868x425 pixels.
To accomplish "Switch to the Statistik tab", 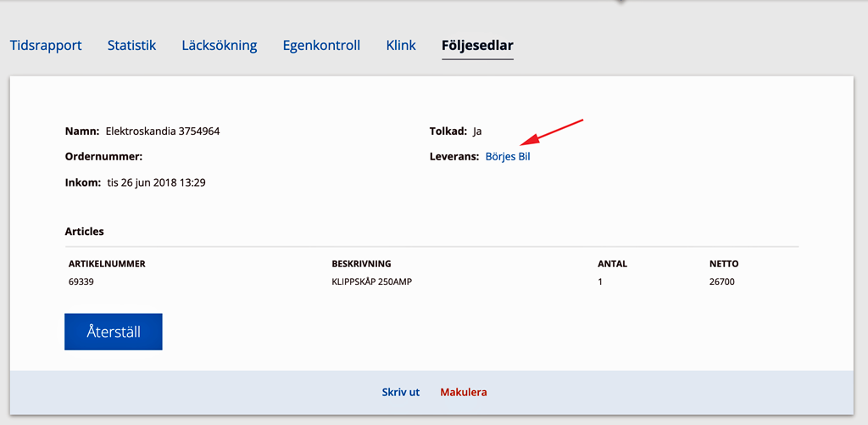I will tap(131, 46).
